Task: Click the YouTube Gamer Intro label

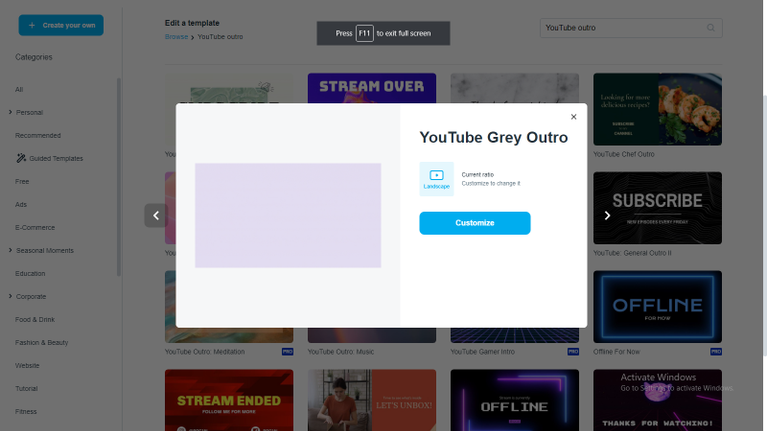Action: (x=482, y=352)
